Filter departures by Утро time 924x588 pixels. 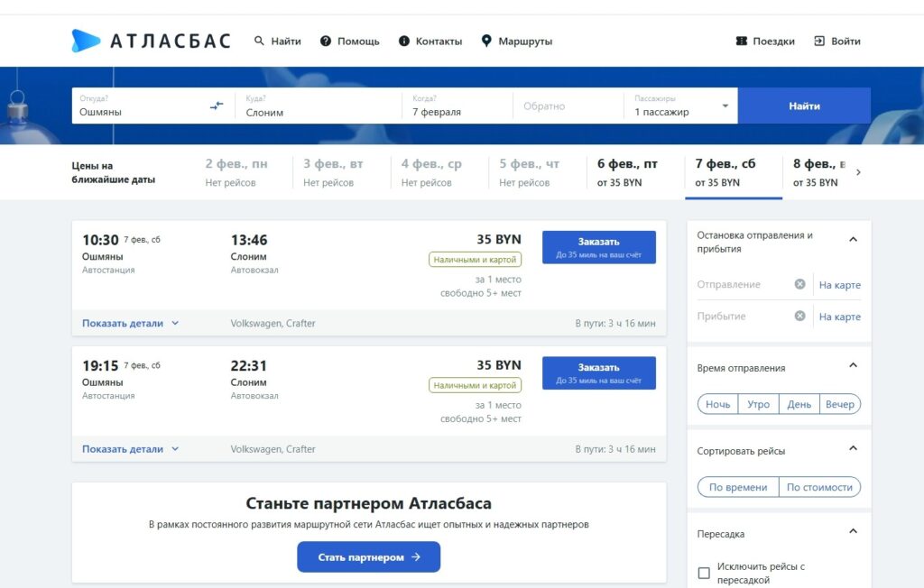(758, 404)
